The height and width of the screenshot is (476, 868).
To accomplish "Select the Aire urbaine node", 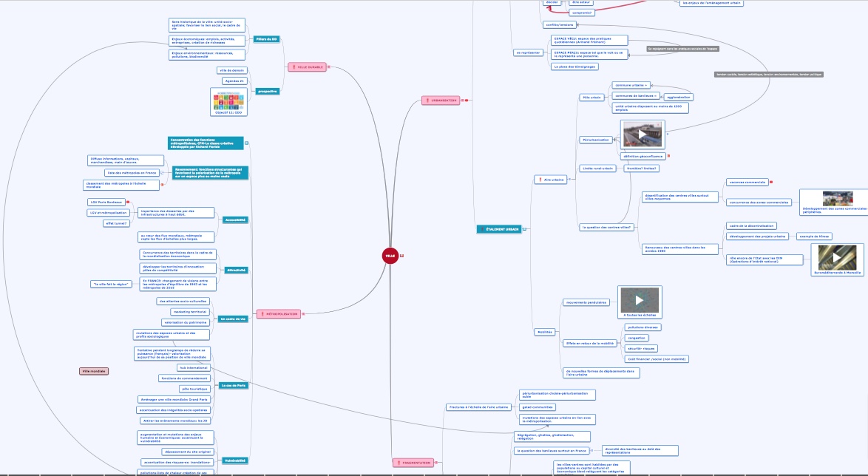I will click(x=551, y=180).
